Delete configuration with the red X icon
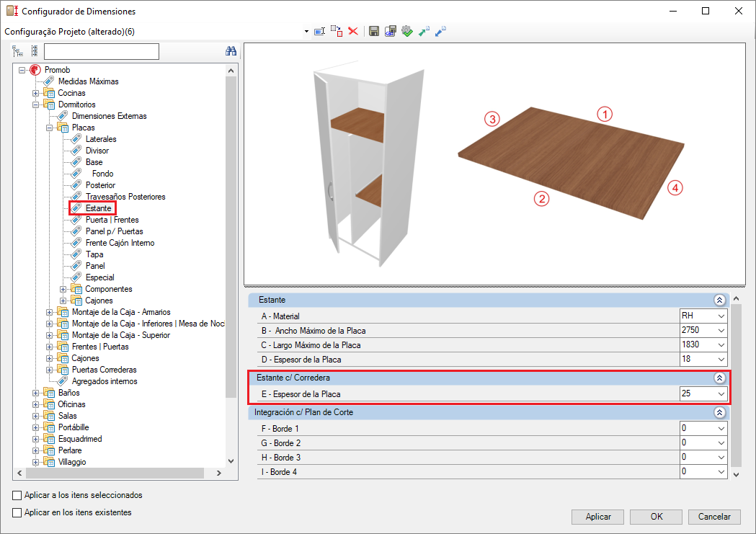756x534 pixels. coord(353,31)
